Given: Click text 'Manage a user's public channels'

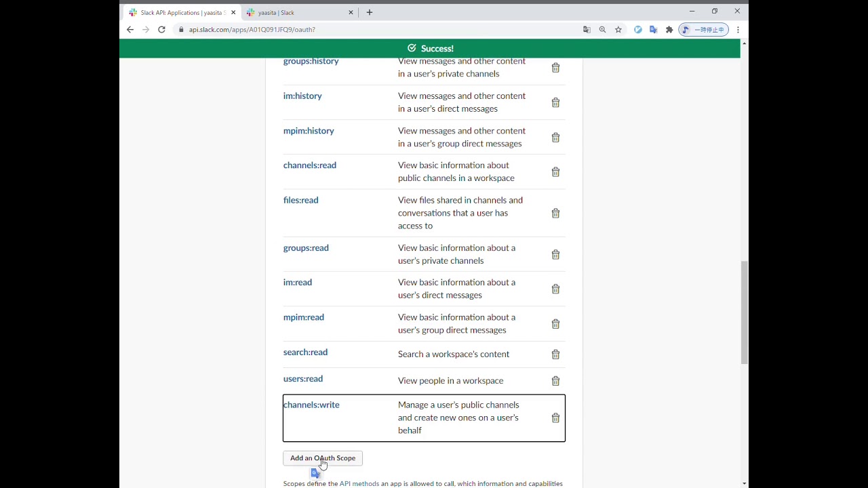Looking at the screenshot, I should (458, 405).
